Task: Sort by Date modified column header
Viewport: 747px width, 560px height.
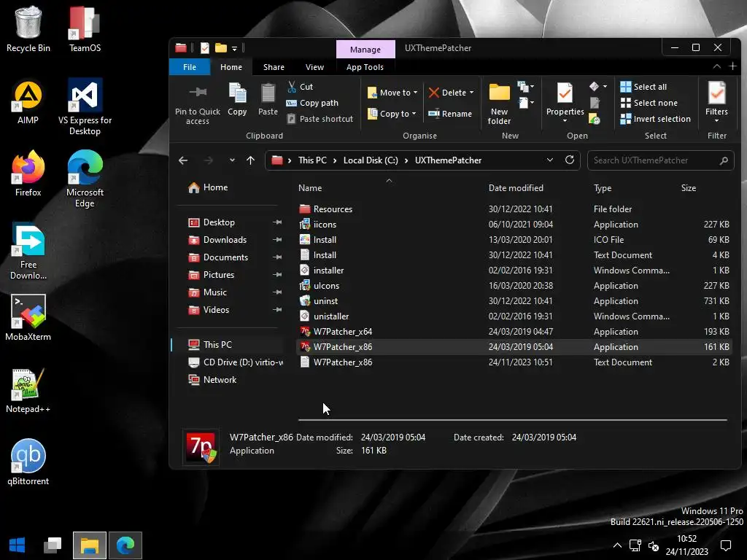Action: click(516, 188)
